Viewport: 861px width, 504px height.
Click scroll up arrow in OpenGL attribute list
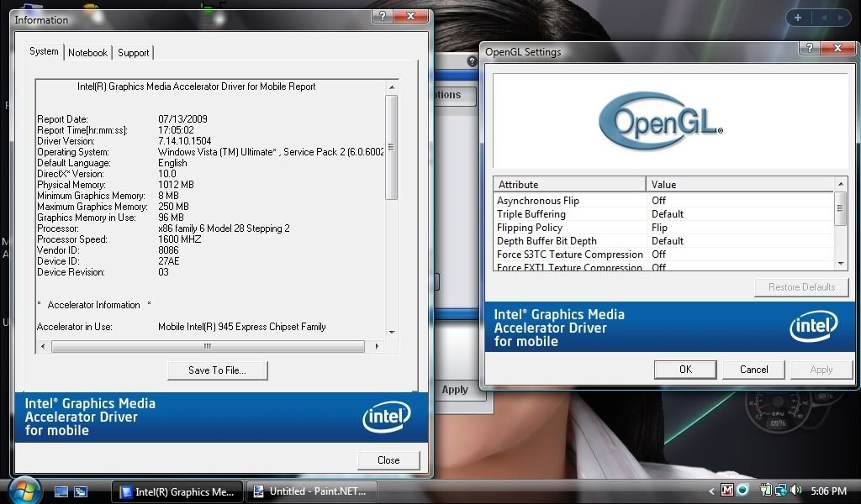(841, 184)
